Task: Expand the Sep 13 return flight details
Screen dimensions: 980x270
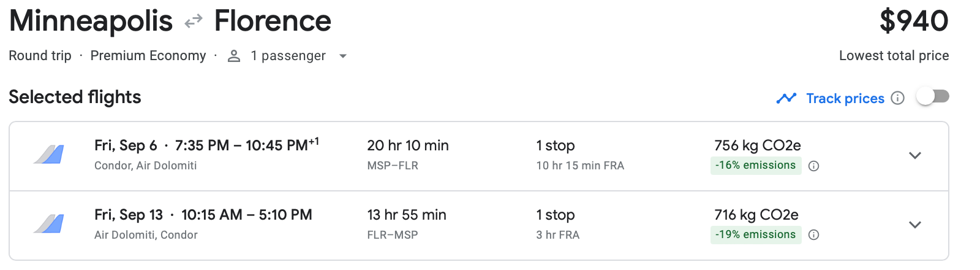Action: [x=915, y=225]
